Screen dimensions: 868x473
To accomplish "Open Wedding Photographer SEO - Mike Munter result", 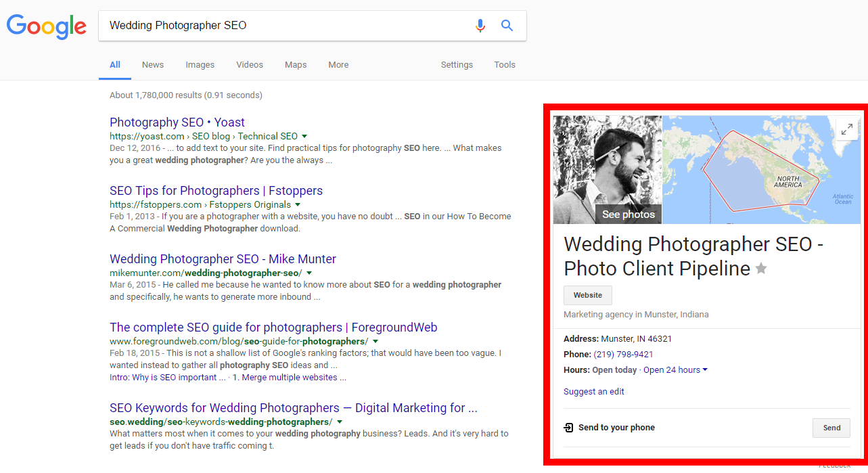I will click(x=223, y=259).
